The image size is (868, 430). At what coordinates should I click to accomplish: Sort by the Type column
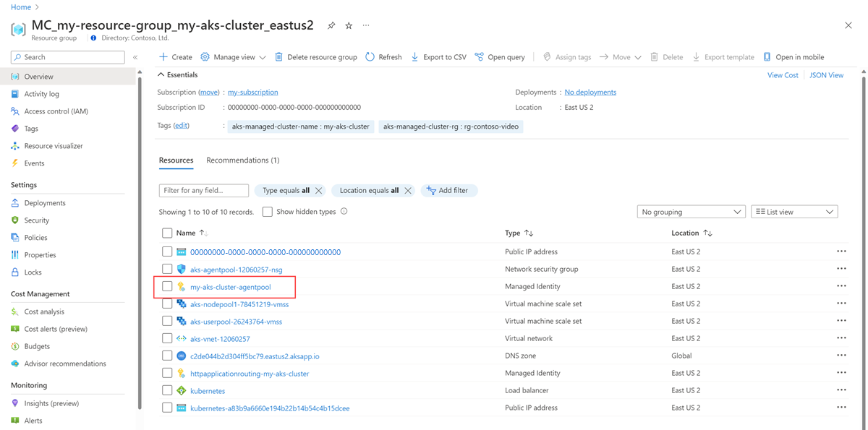[519, 233]
